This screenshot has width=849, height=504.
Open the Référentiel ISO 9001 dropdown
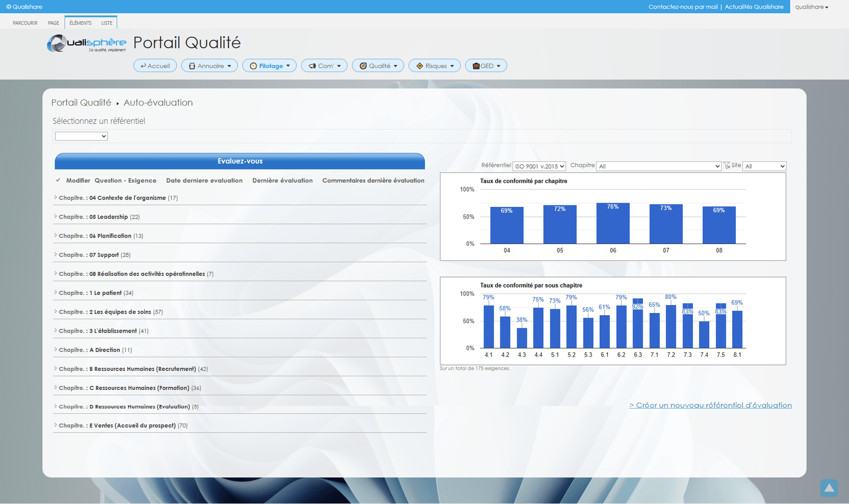point(539,166)
